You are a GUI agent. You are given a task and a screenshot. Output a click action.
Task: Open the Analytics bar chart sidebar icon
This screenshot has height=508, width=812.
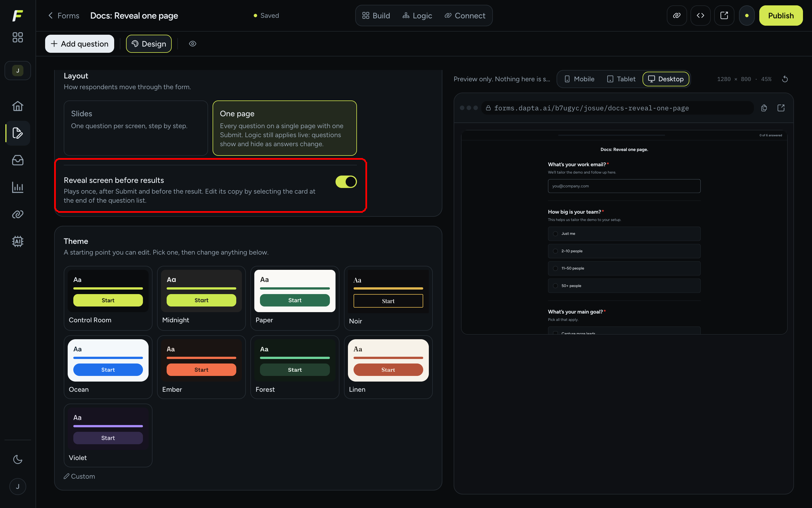coord(17,187)
